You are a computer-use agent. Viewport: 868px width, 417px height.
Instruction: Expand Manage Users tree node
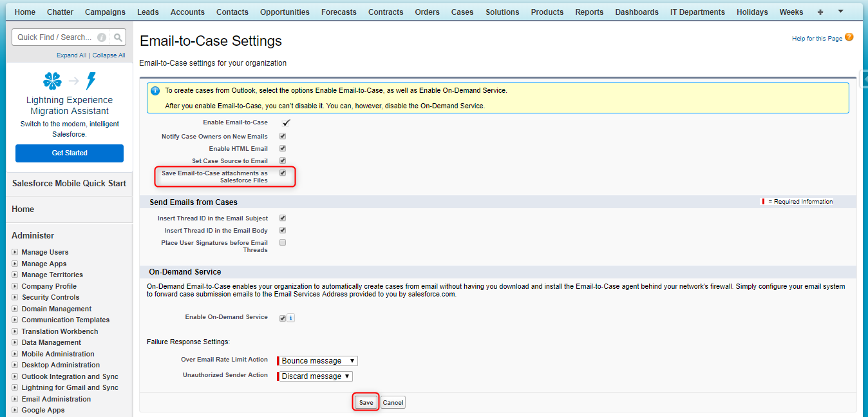(x=15, y=252)
